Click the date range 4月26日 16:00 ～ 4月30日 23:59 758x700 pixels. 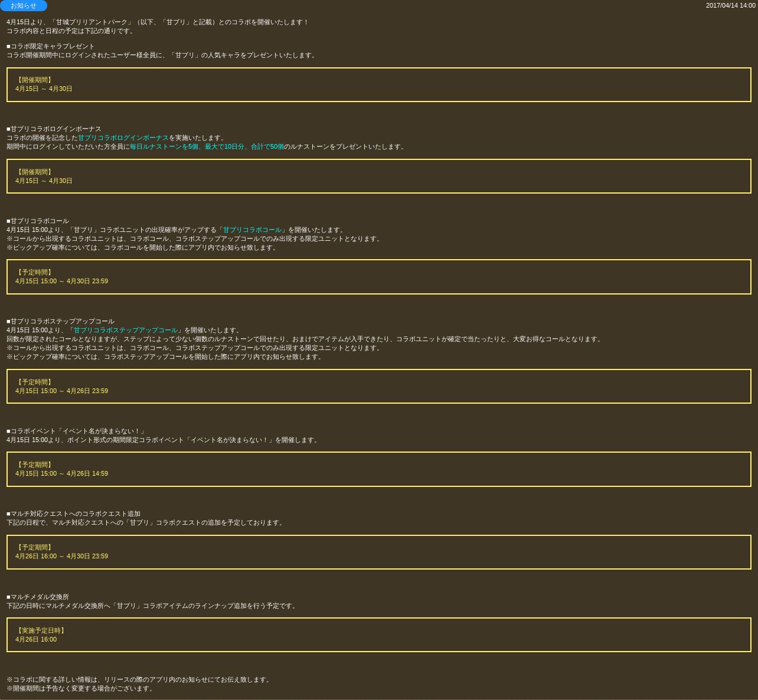pos(61,556)
